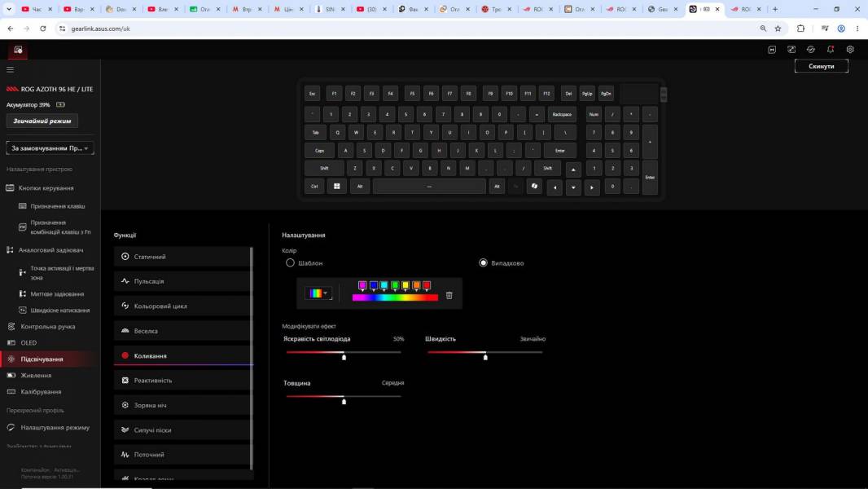Open the За замовчуванням profile dropdown

(50, 148)
